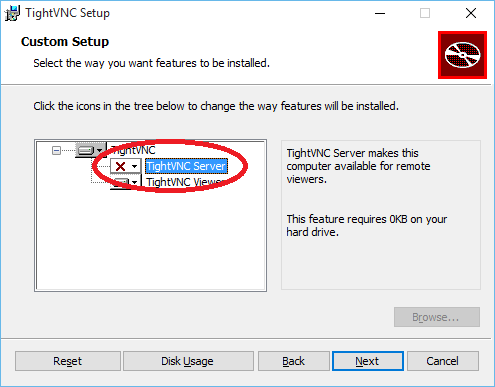Select the TightVNC Viewer tree item
Screen dimensions: 495x387
[x=184, y=182]
